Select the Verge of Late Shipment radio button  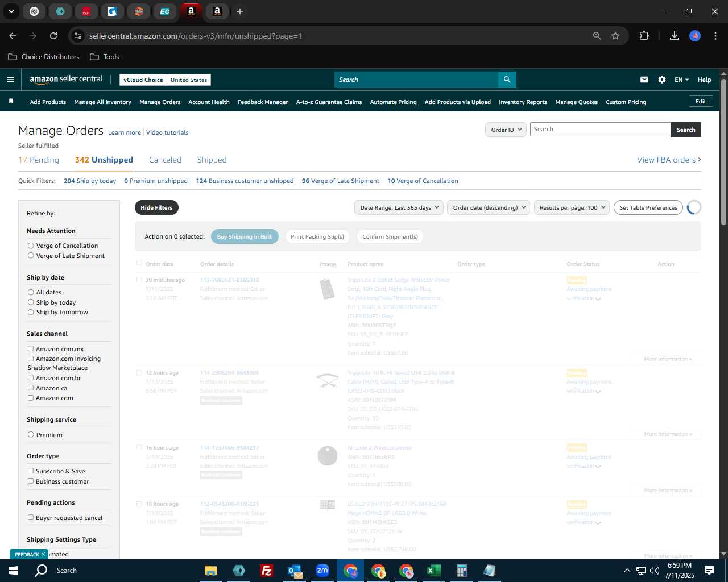(31, 256)
